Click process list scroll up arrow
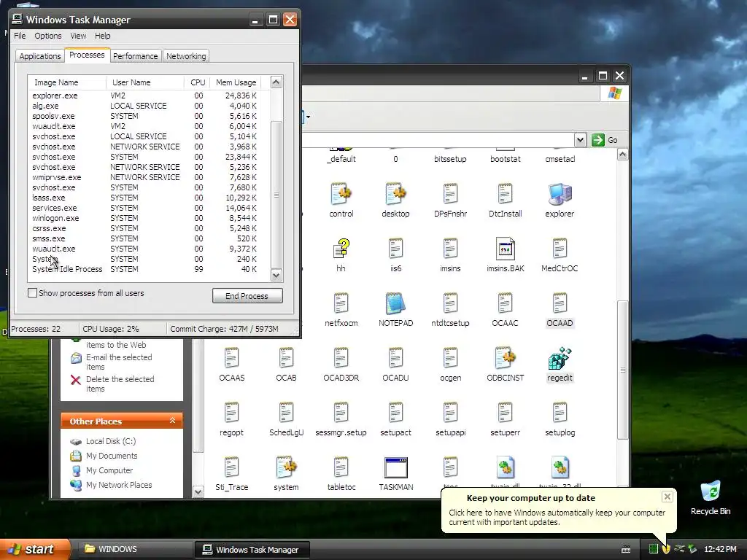The height and width of the screenshot is (560, 747). pos(276,82)
